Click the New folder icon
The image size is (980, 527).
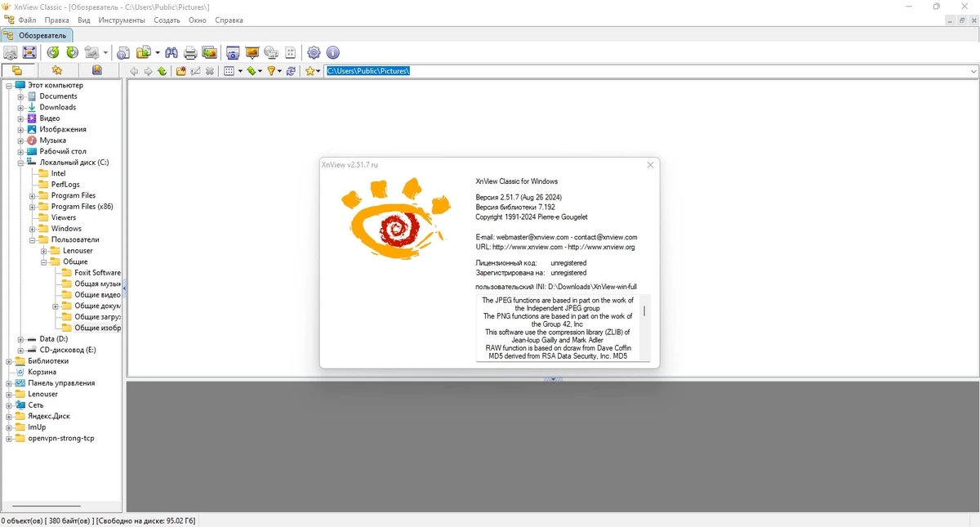[181, 71]
